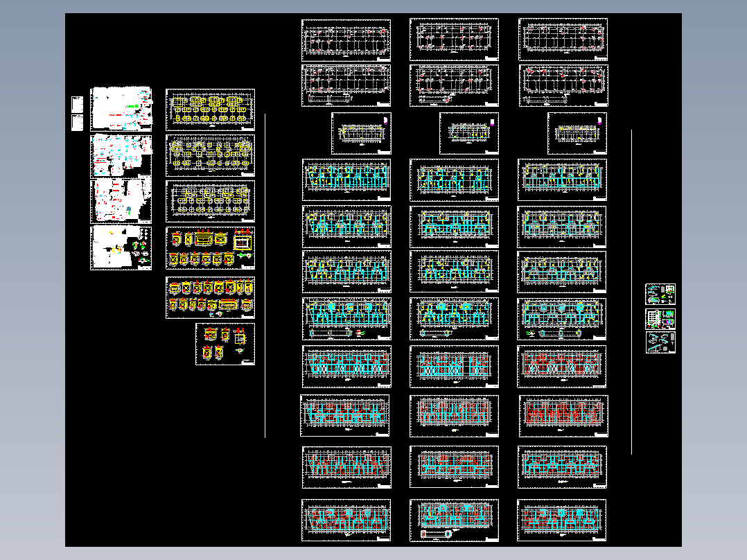Select the smallest yellow foundation detail sheet
This screenshot has width=747, height=560.
(225, 344)
